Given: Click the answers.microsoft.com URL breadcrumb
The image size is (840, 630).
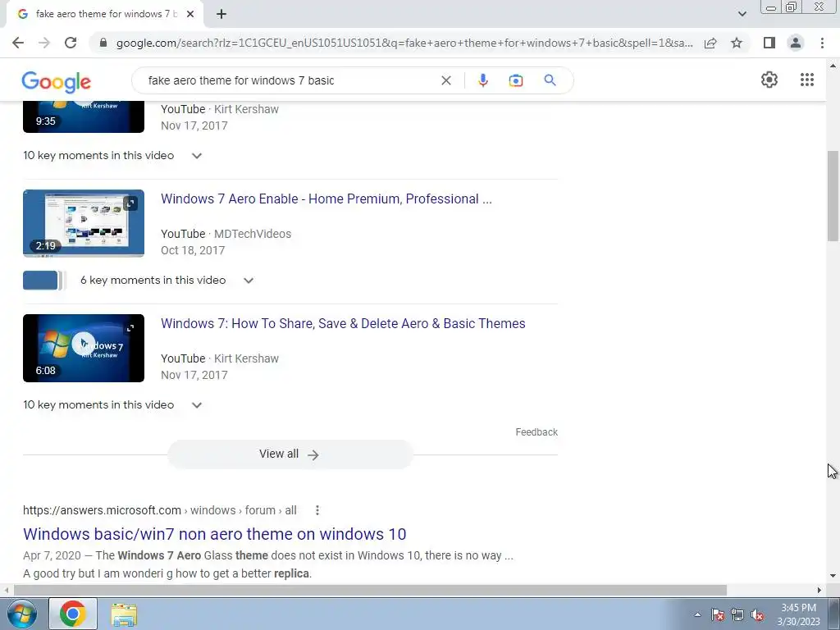Looking at the screenshot, I should click(160, 510).
